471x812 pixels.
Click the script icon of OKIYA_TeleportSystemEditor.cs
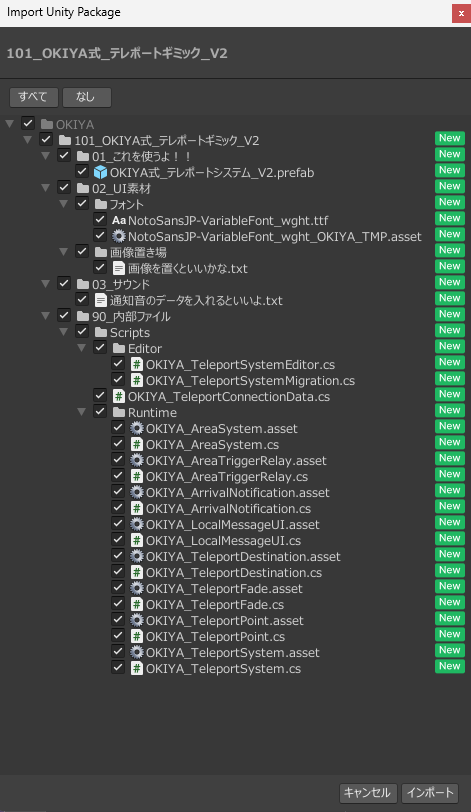click(x=136, y=364)
